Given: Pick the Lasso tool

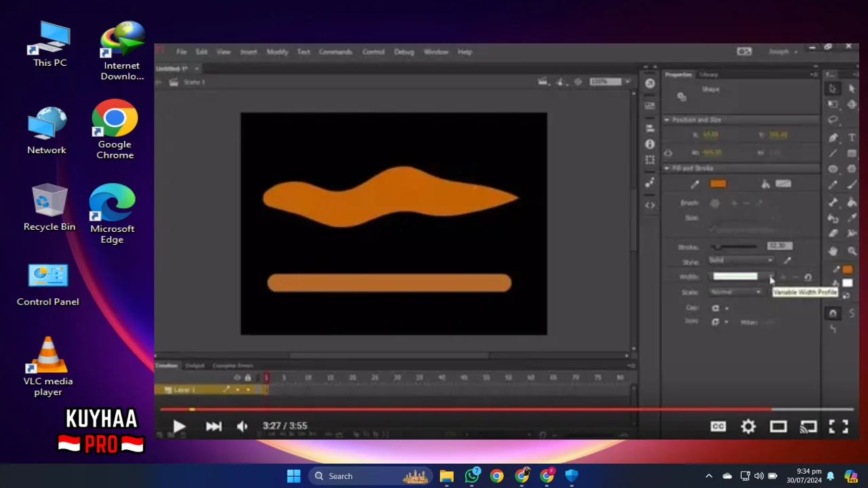Looking at the screenshot, I should [x=833, y=120].
